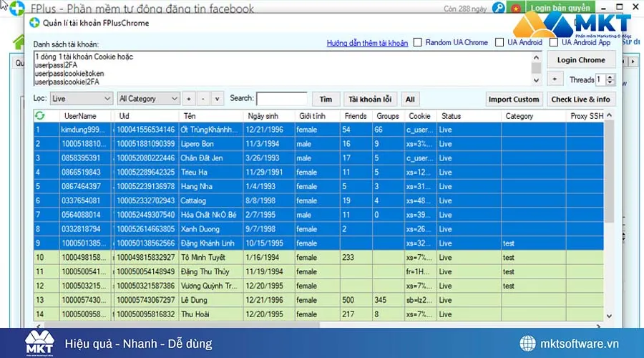The height and width of the screenshot is (358, 644).
Task: Select row with name Trieu Ha
Action: (318, 173)
